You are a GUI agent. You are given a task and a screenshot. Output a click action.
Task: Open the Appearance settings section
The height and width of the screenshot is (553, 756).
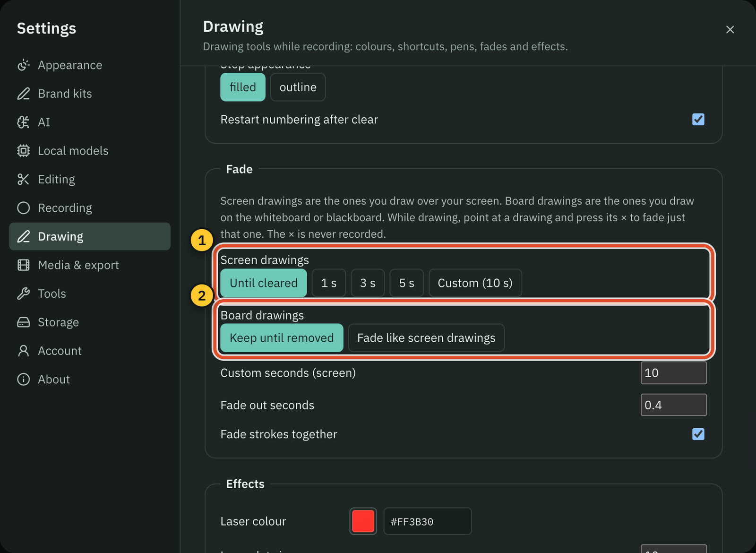[x=90, y=65]
